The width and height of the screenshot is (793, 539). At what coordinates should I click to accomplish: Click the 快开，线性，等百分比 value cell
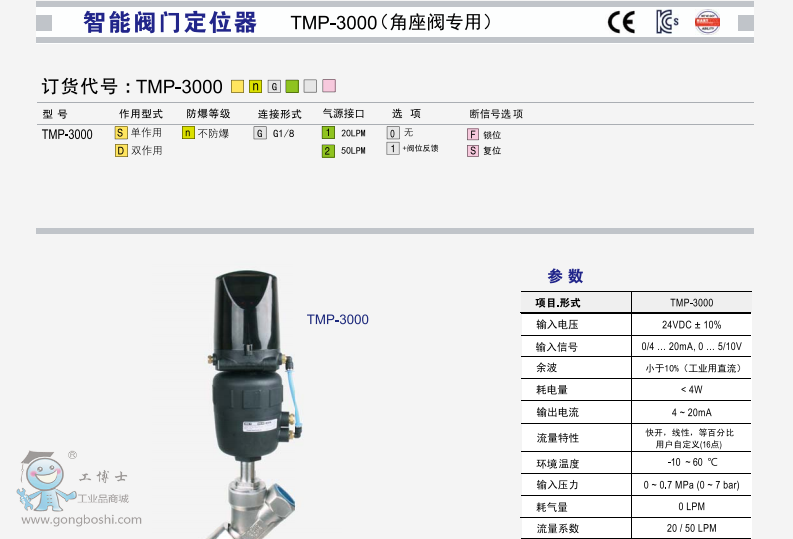[x=691, y=438]
